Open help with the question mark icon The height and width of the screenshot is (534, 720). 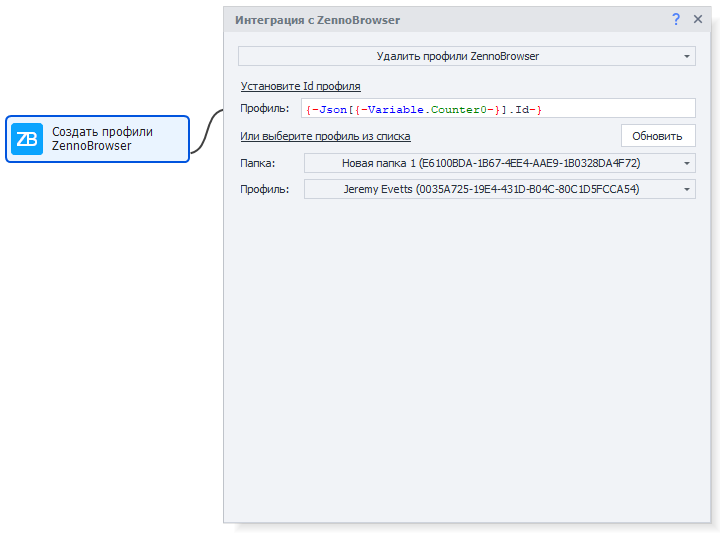pyautogui.click(x=676, y=19)
